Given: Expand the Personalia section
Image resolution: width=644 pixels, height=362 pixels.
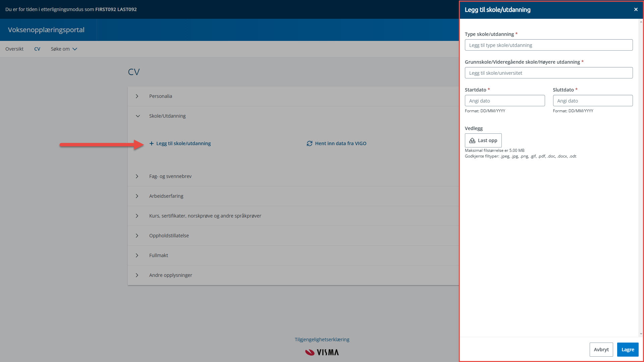Looking at the screenshot, I should click(137, 96).
